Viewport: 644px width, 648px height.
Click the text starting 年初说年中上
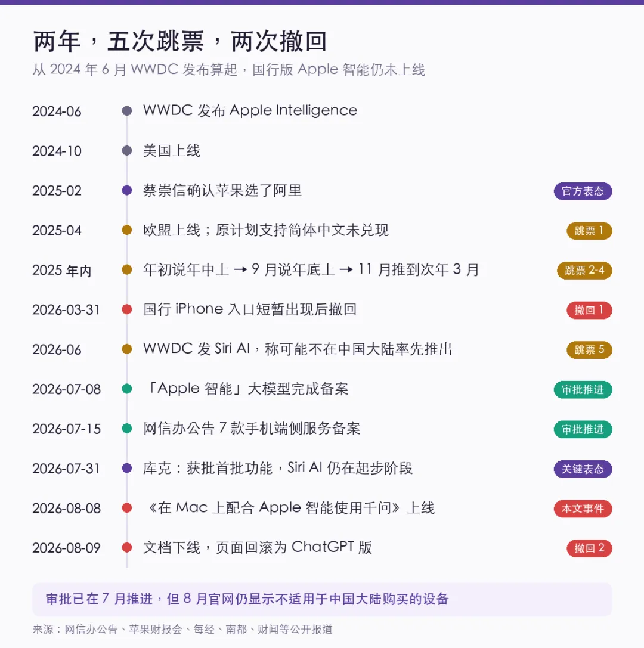[311, 269]
